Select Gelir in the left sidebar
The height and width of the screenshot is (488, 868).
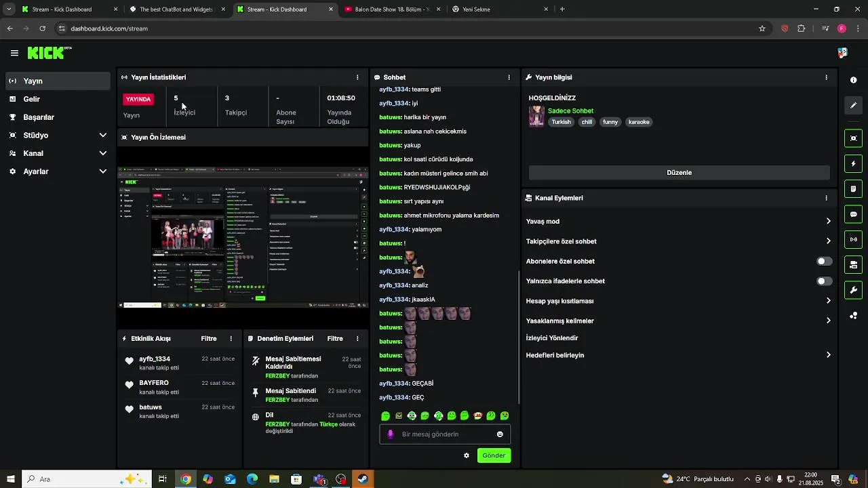coord(58,99)
